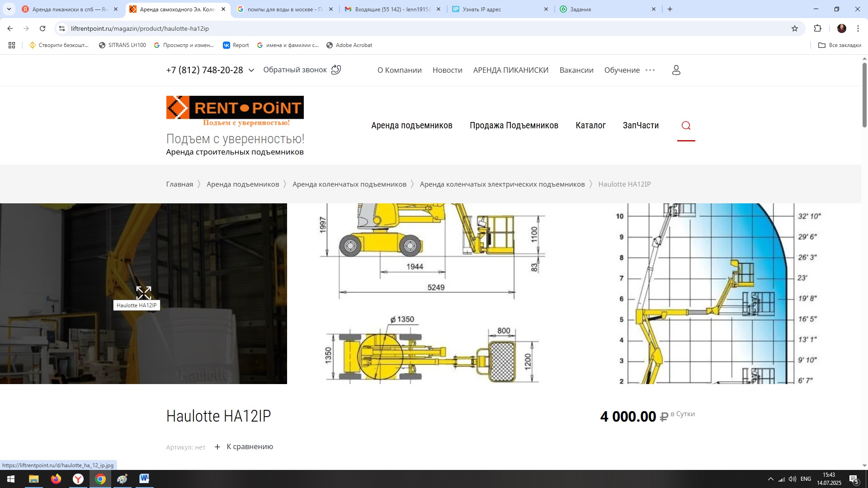Open the Adobe Acrobat bookmark
Viewport: 868px width, 488px height.
click(349, 45)
